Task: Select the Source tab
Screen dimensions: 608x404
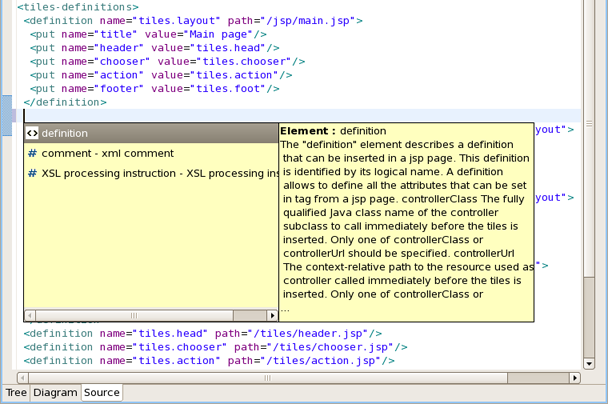Action: 102,393
